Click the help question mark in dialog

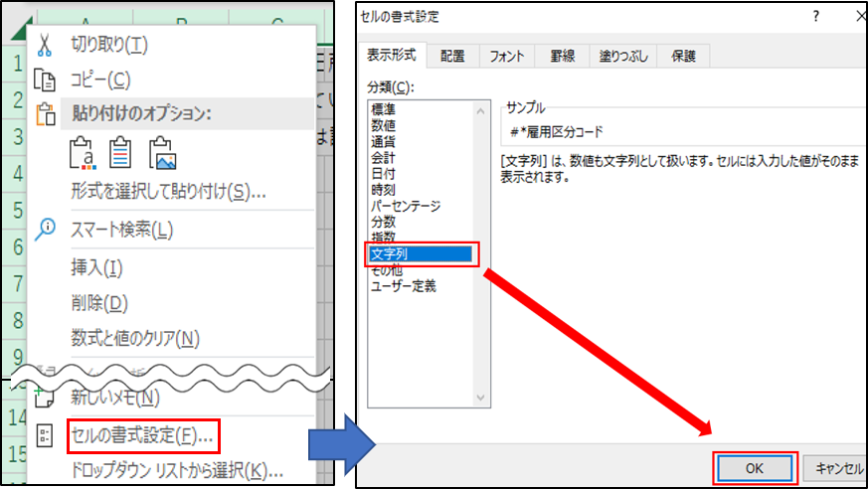tap(816, 17)
